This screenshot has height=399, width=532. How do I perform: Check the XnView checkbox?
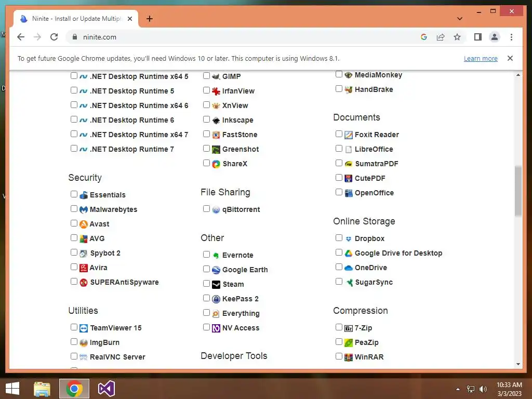206,104
